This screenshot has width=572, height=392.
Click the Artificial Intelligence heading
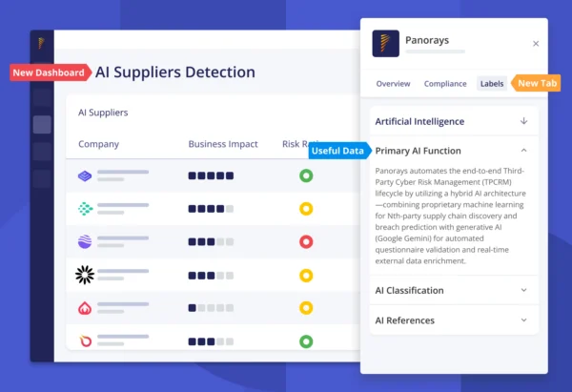(x=419, y=121)
